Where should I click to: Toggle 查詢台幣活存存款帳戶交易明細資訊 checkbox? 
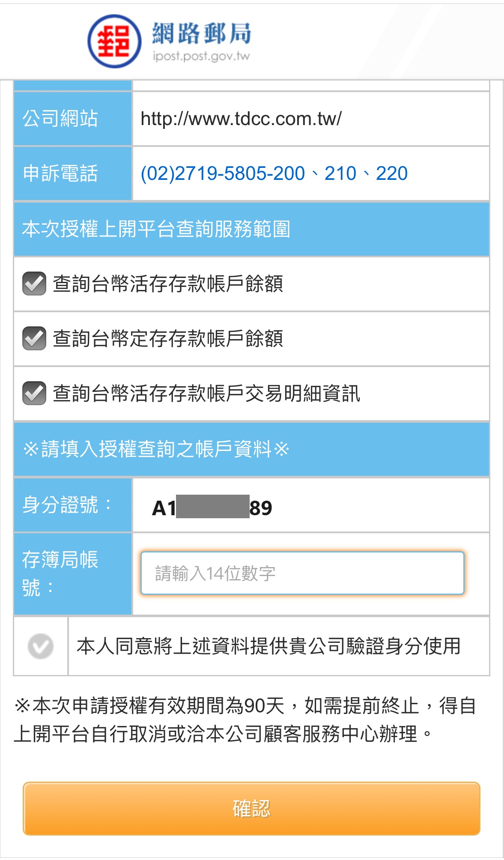point(34,393)
